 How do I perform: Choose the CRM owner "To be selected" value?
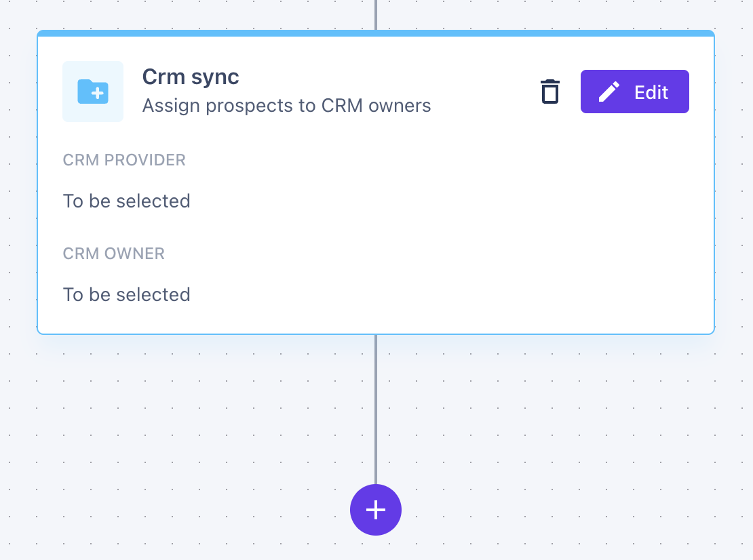pos(127,295)
